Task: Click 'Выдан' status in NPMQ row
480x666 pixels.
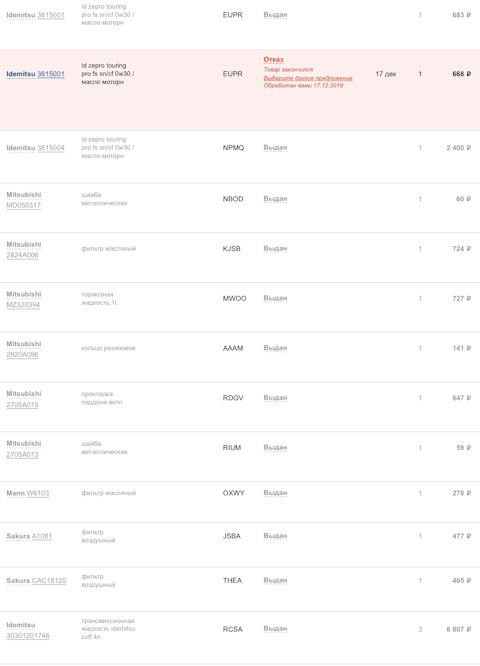Action: 275,147
